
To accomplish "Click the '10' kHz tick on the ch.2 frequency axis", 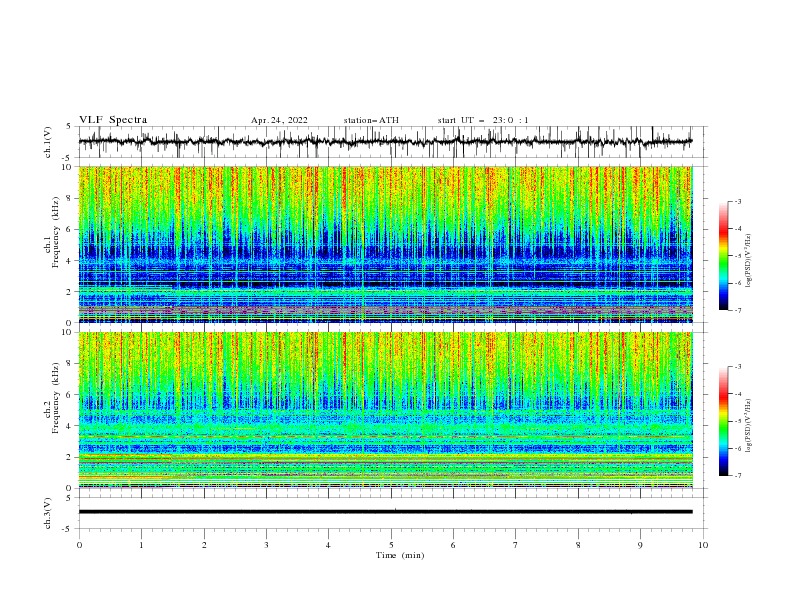I will click(68, 332).
